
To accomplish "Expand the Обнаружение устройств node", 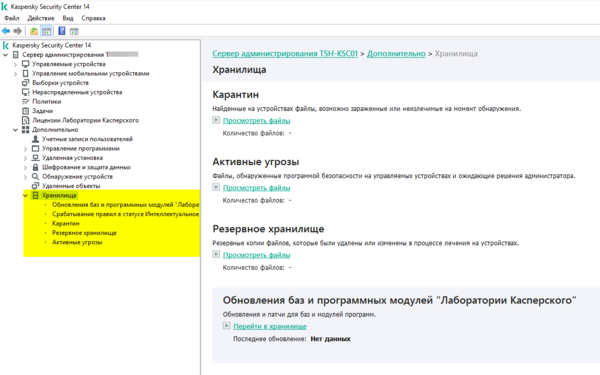I will 26,177.
